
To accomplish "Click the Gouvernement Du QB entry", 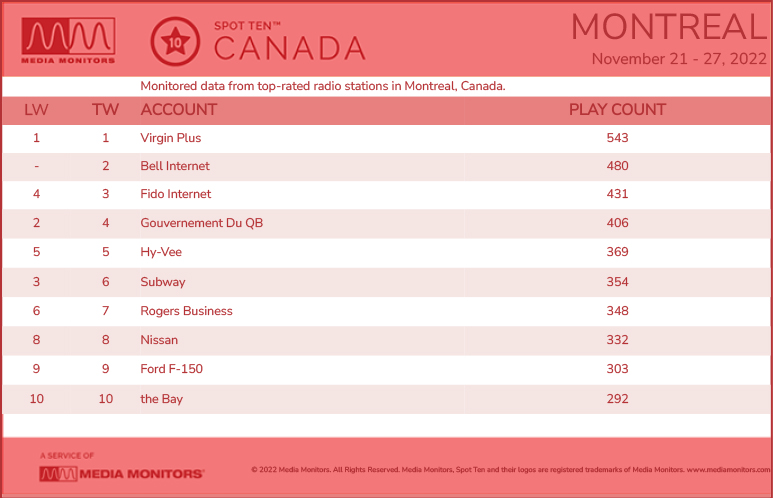I will click(202, 223).
